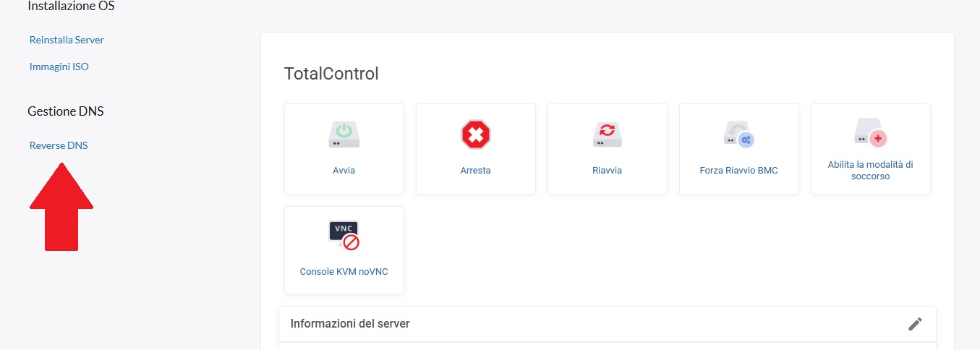Click the red arrows Riavvia icon
This screenshot has width=980, height=350.
(x=607, y=135)
